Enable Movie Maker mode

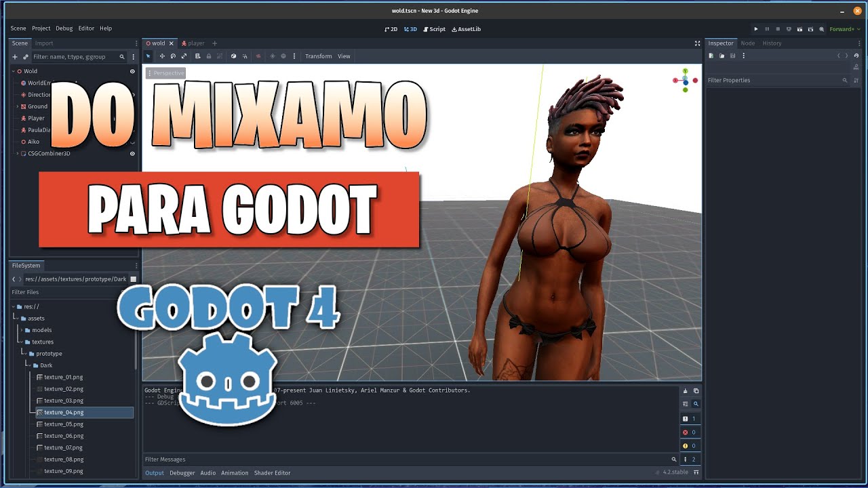pyautogui.click(x=821, y=29)
